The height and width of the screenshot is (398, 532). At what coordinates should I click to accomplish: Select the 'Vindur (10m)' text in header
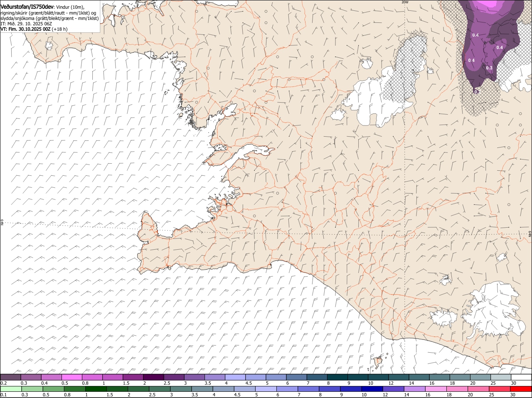coord(70,7)
